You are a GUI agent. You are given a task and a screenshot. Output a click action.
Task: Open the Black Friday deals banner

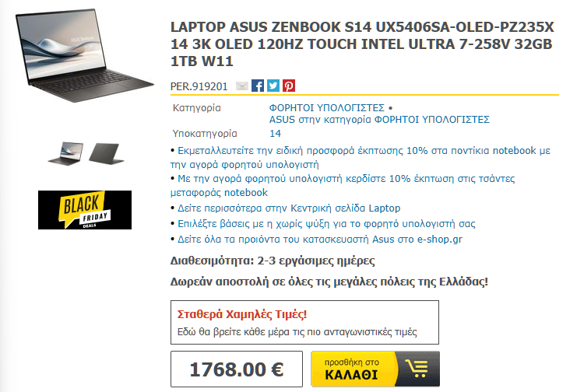(x=85, y=210)
